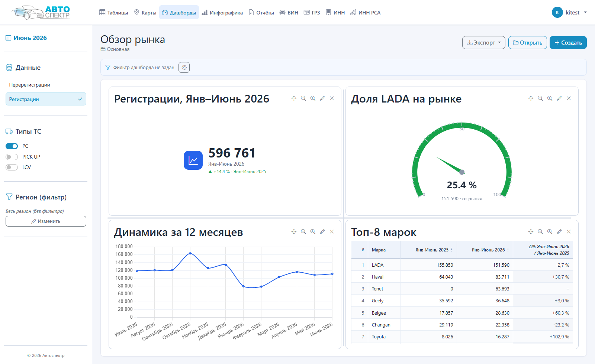This screenshot has height=364, width=595.
Task: Click the Февраль 2026 data point on chart
Action: point(261,286)
